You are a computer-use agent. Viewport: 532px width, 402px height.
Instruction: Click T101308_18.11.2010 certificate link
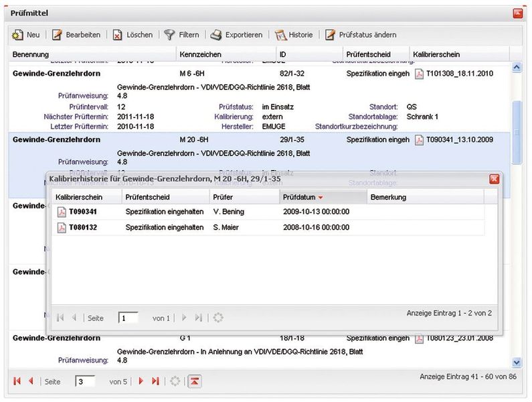coord(459,74)
